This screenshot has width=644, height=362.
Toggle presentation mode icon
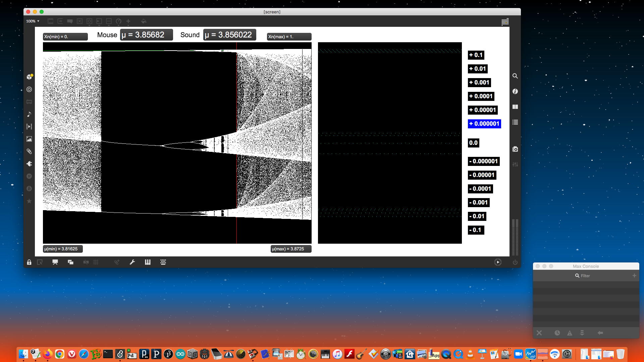55,262
